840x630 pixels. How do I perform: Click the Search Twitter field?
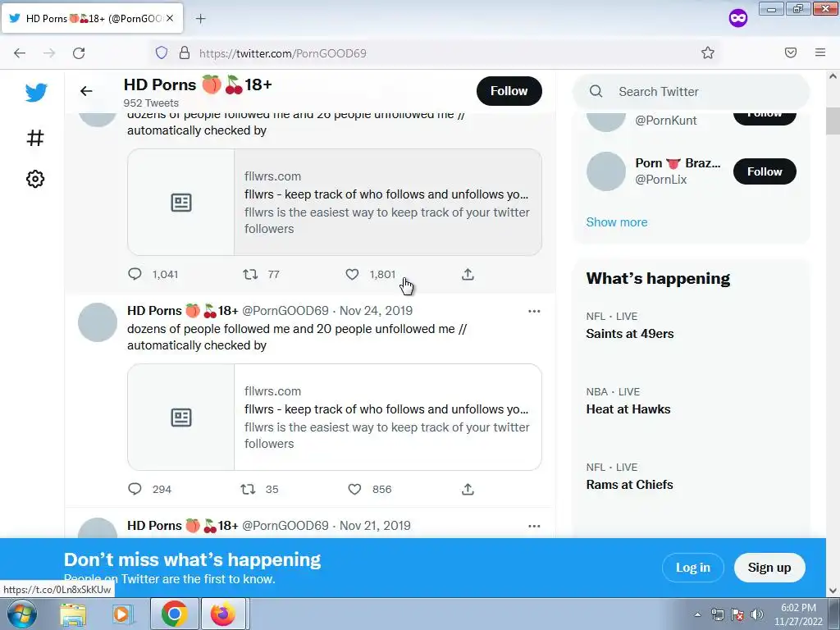(691, 92)
